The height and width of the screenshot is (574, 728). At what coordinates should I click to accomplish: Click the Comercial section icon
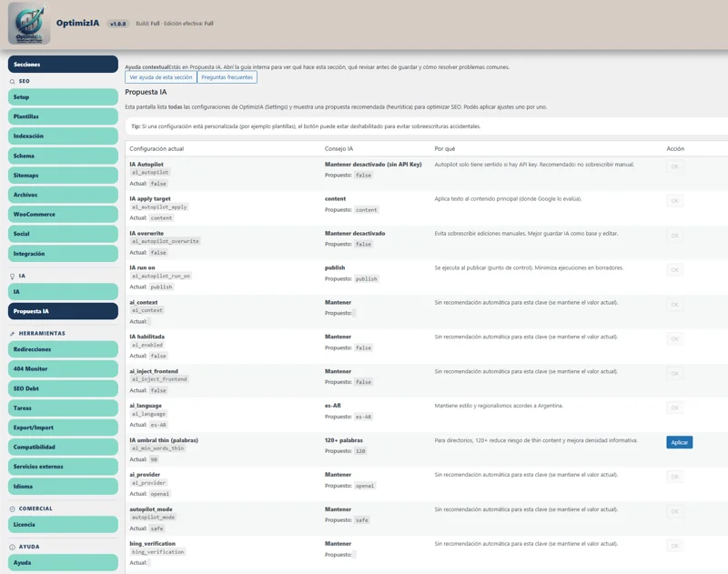pyautogui.click(x=12, y=509)
